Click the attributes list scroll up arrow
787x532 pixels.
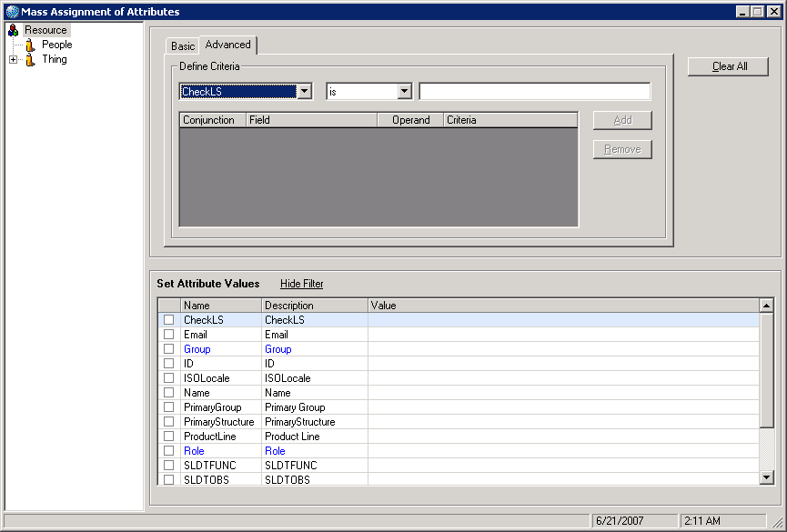click(766, 306)
